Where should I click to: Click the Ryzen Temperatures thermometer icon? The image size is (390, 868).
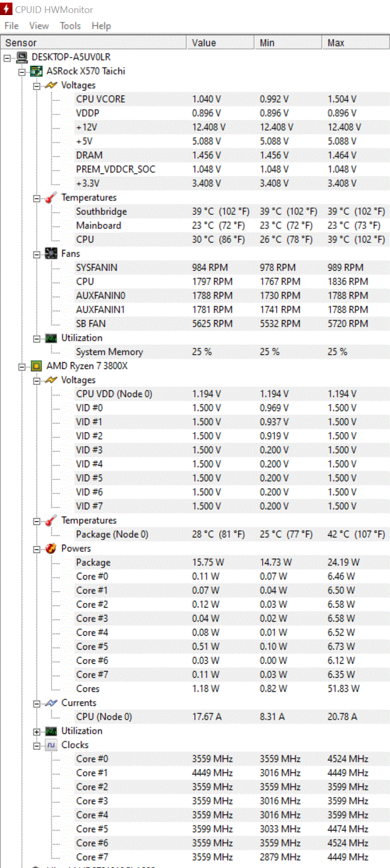coord(51,520)
